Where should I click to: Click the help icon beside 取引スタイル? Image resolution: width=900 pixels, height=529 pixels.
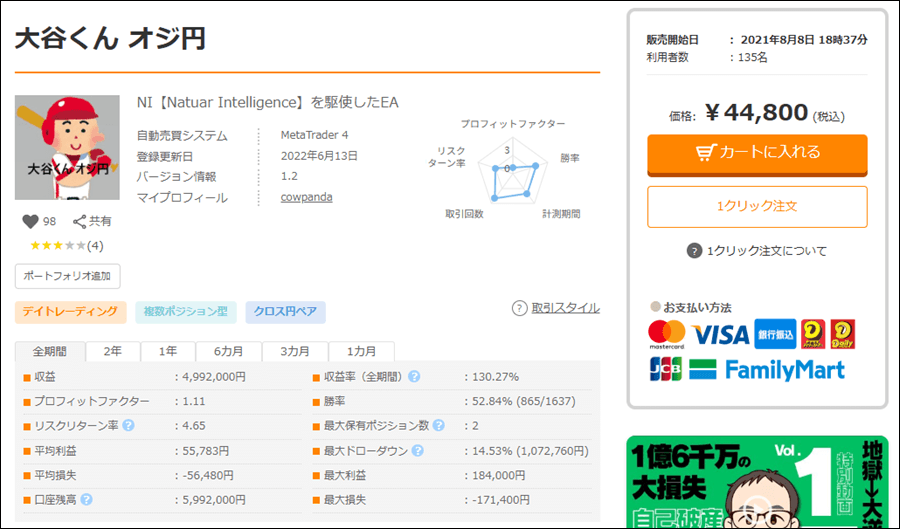519,308
